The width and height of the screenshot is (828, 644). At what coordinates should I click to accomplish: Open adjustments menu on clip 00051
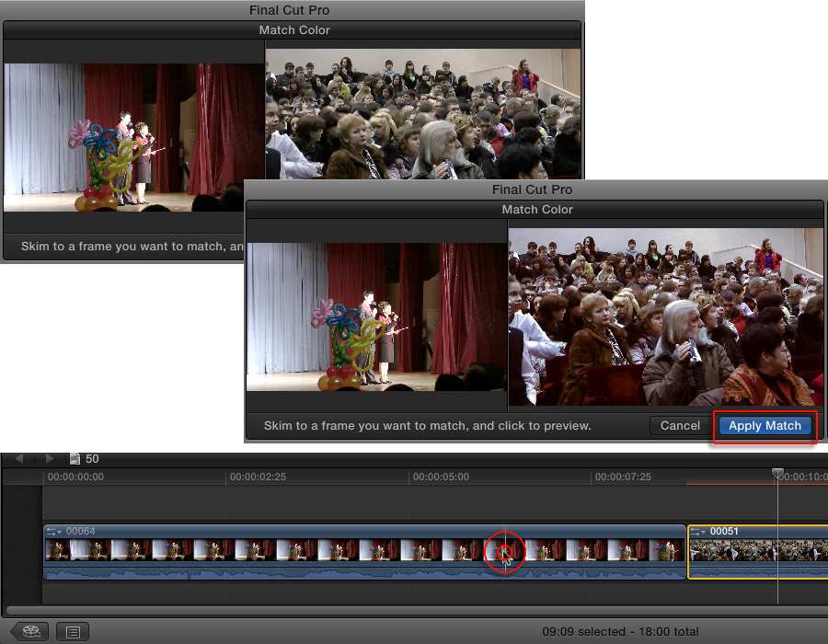(x=698, y=532)
